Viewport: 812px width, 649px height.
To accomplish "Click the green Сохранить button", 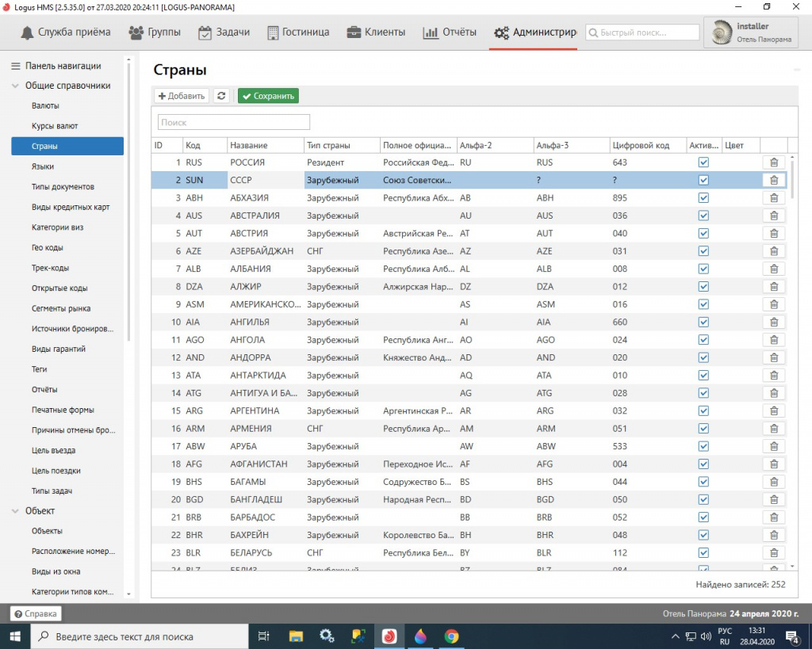I will pyautogui.click(x=268, y=96).
